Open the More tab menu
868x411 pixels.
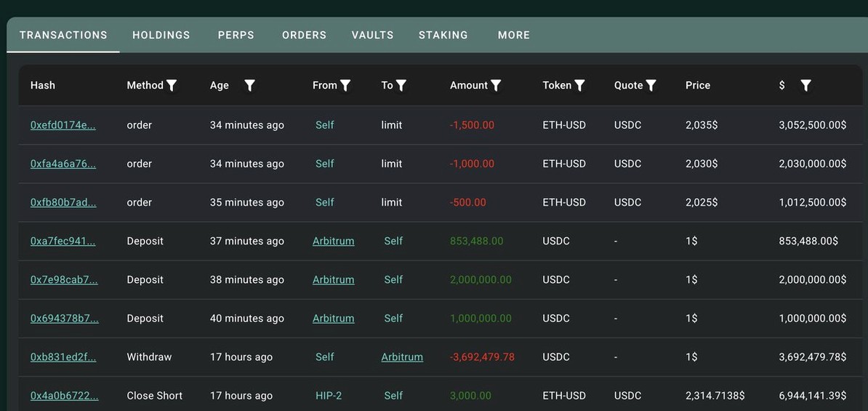coord(514,35)
